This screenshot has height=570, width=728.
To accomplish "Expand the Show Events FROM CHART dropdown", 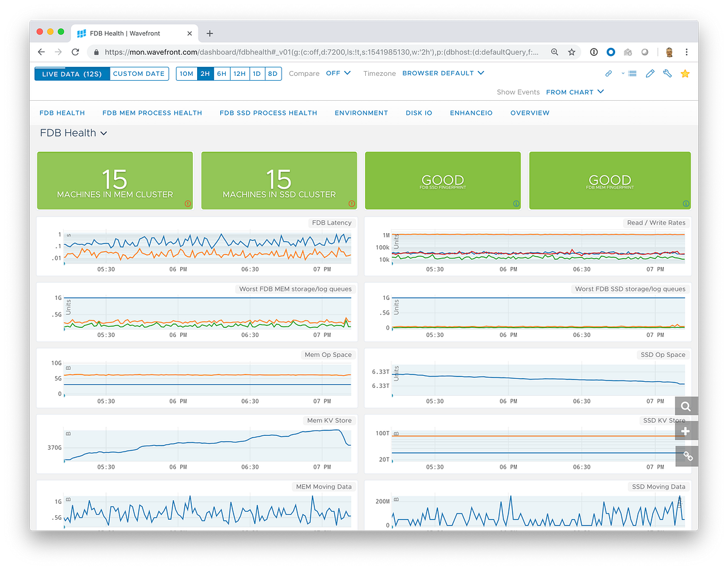I will tap(575, 92).
